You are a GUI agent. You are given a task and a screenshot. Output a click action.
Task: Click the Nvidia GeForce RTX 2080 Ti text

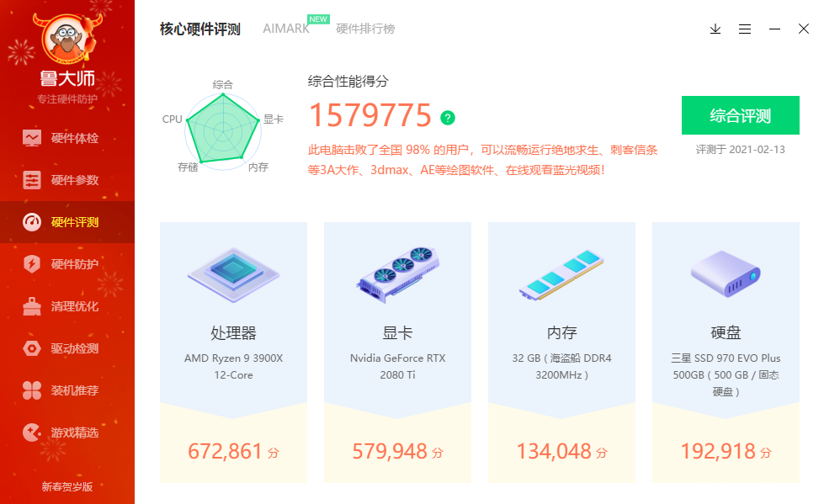[398, 366]
